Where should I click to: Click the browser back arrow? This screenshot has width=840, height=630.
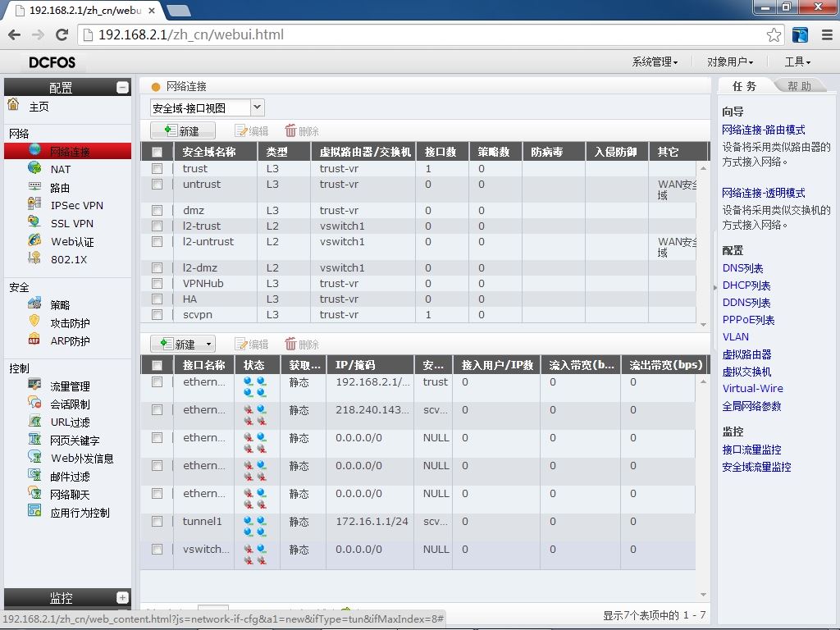tap(15, 34)
